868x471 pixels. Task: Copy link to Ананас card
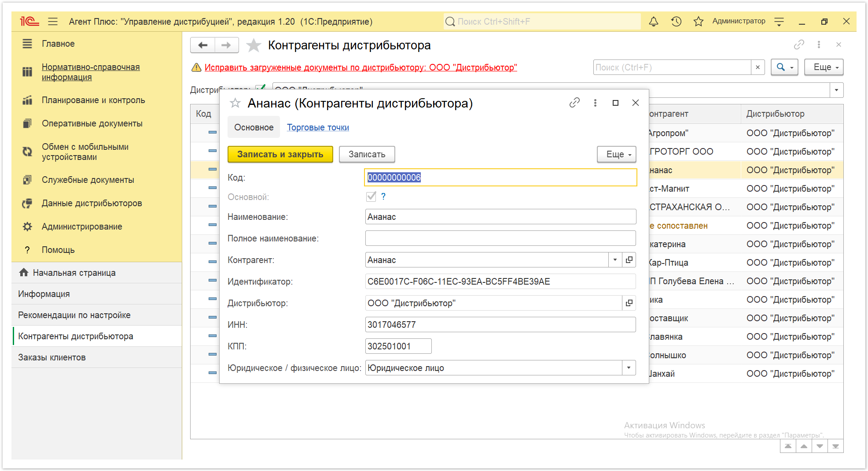[x=574, y=103]
